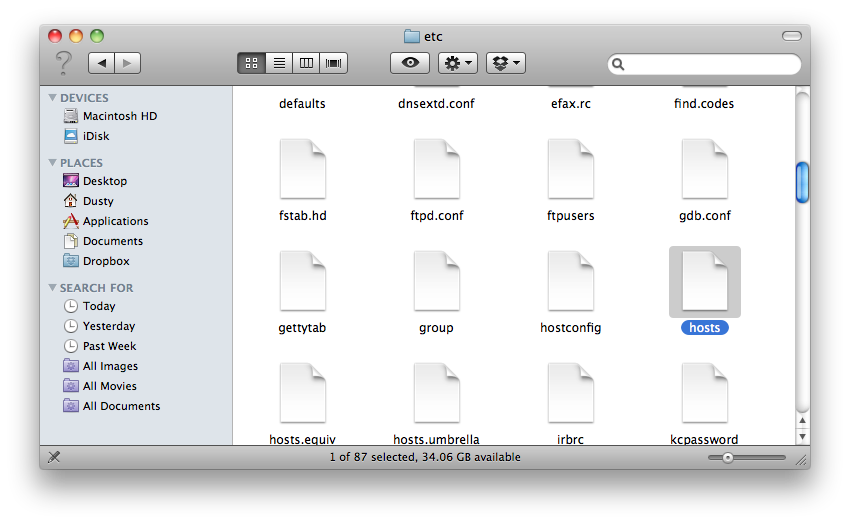Click the Quick Look eye button
850x524 pixels.
click(410, 63)
